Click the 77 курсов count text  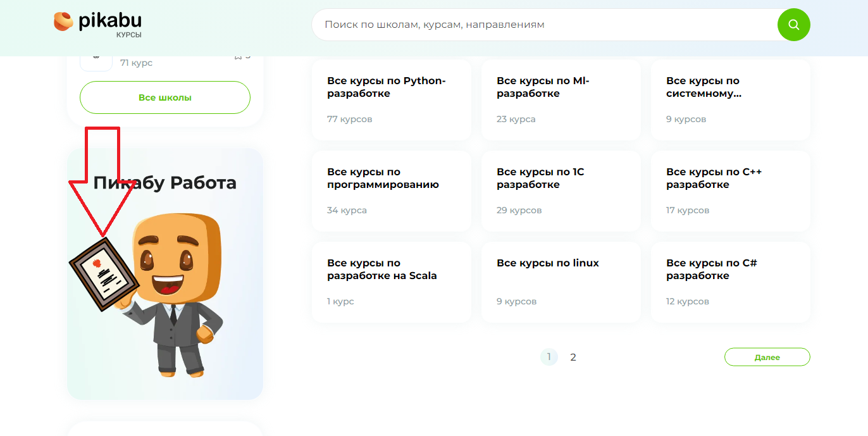[x=349, y=119]
